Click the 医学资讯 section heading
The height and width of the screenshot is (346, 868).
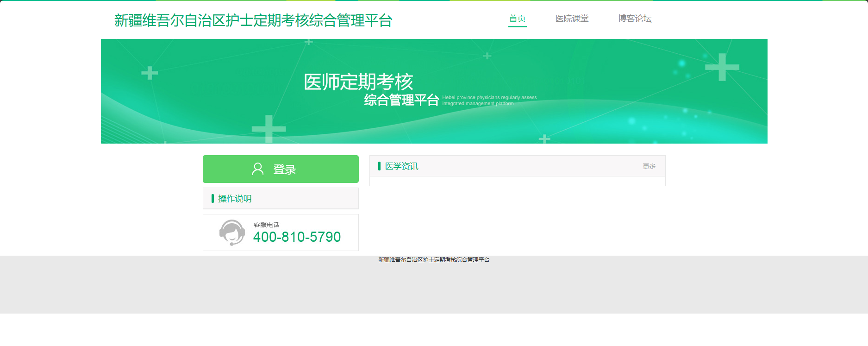[x=401, y=166]
